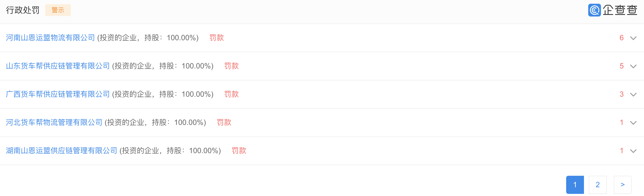Image resolution: width=644 pixels, height=196 pixels.
Task: Open 山东货车帮供应链管理有限公司 company link
Action: click(x=58, y=66)
